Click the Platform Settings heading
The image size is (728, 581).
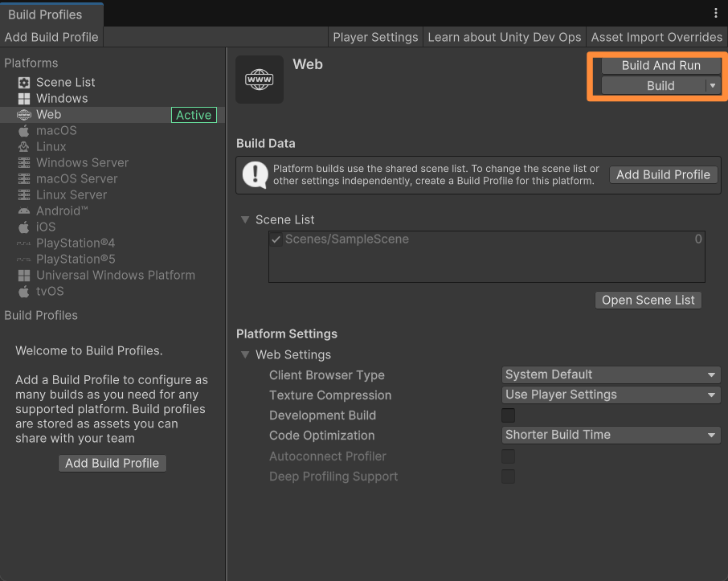coord(287,334)
